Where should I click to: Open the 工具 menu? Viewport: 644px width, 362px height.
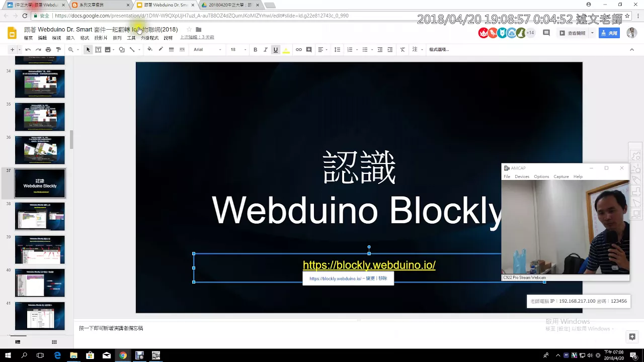click(131, 38)
